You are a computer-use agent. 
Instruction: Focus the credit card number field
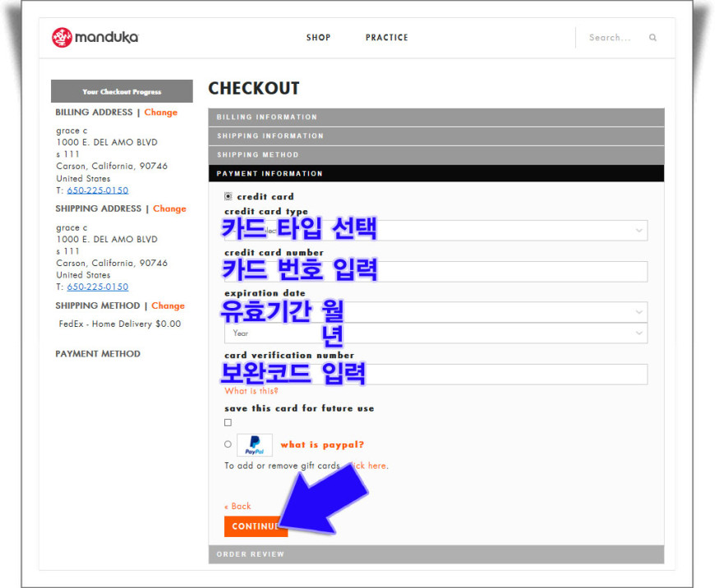tap(436, 271)
